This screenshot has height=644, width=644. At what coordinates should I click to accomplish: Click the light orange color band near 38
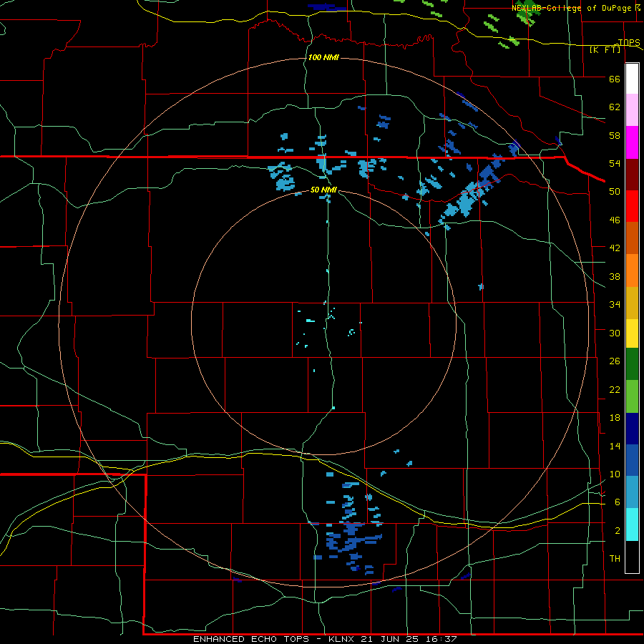(632, 270)
